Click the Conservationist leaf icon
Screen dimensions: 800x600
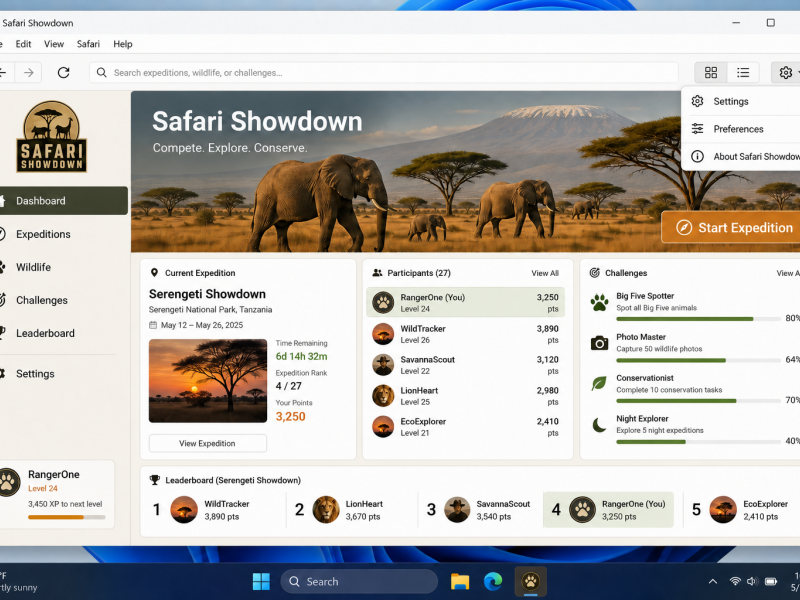tap(599, 384)
